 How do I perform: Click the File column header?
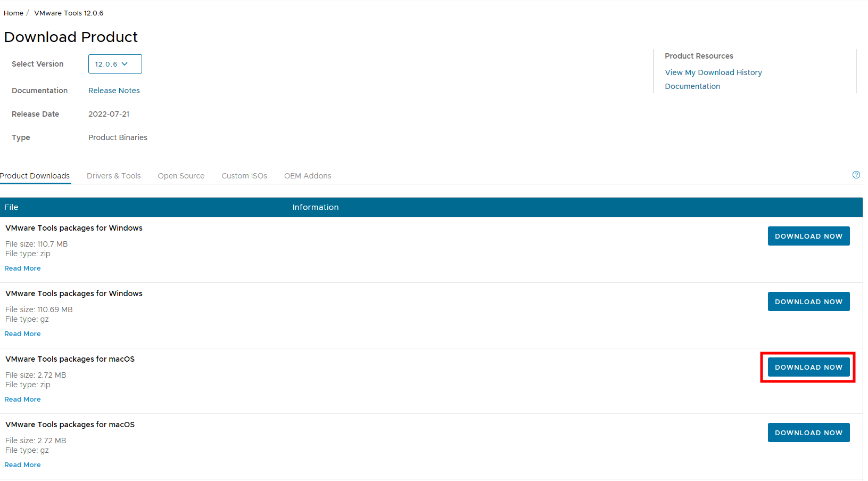(x=11, y=207)
